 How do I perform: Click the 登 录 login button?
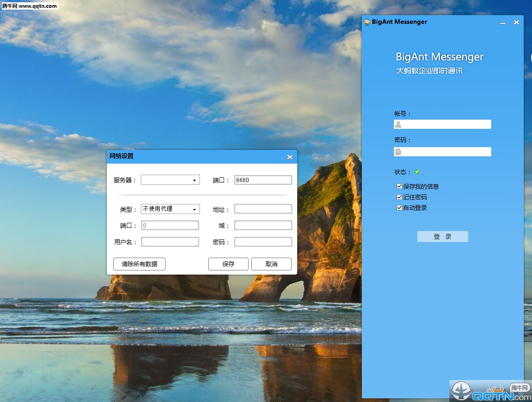[443, 237]
